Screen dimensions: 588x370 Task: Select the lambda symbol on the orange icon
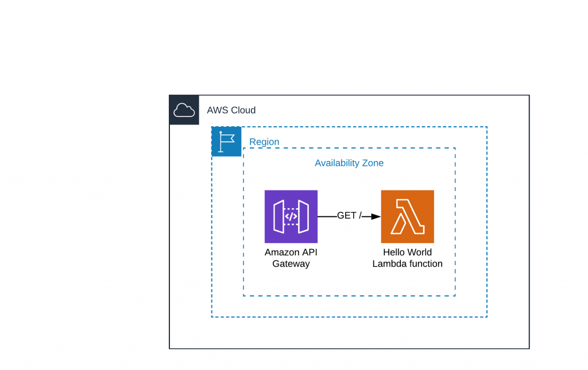click(x=408, y=216)
